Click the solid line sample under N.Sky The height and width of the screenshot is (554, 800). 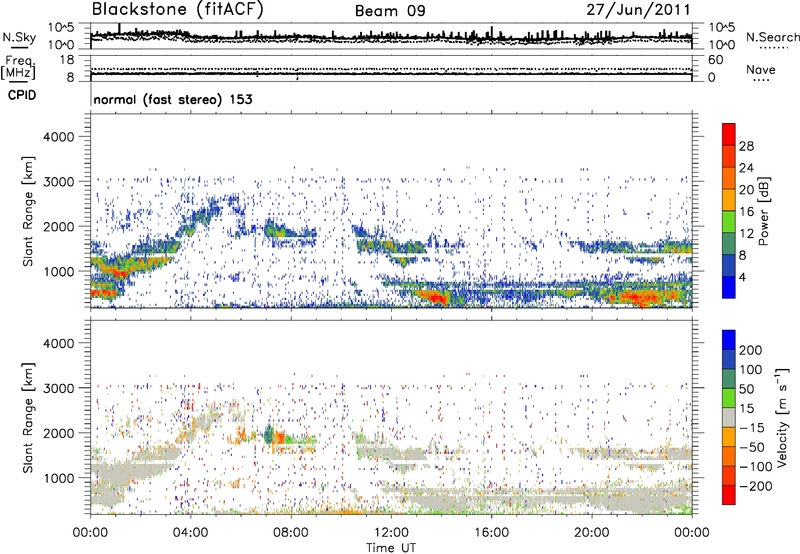19,47
